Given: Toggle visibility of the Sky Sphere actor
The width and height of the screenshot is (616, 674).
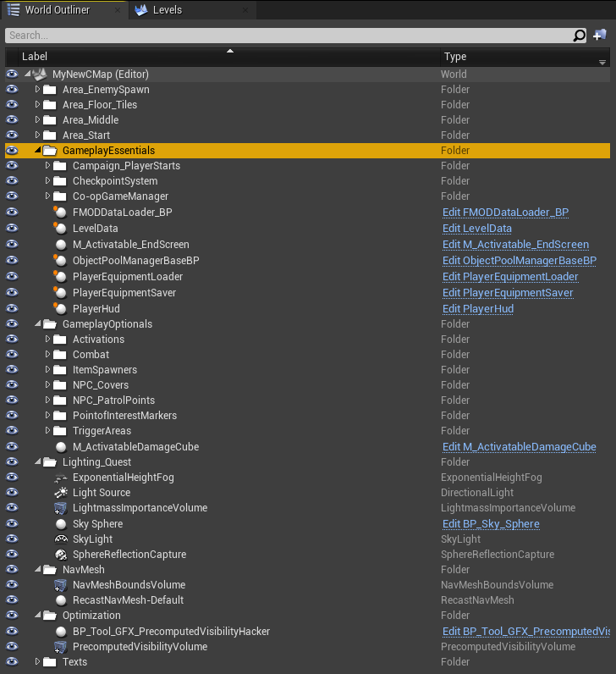Looking at the screenshot, I should 12,524.
